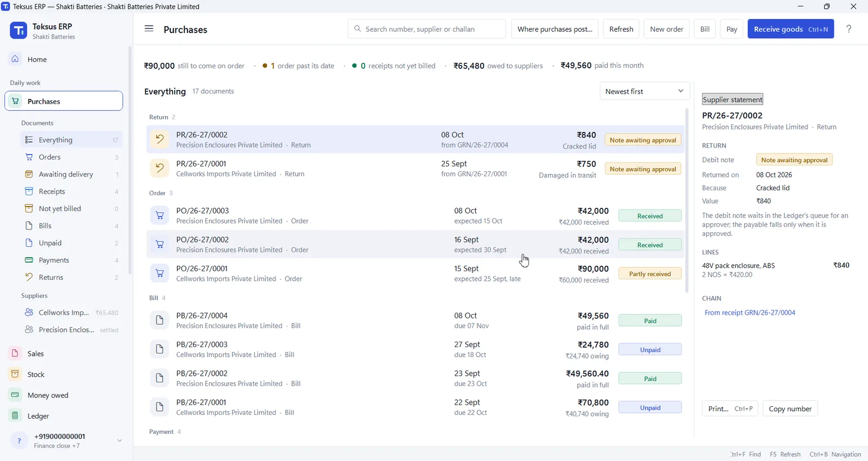This screenshot has height=461, width=868.
Task: Select the PB/26-27/0003 bill row
Action: (415, 349)
